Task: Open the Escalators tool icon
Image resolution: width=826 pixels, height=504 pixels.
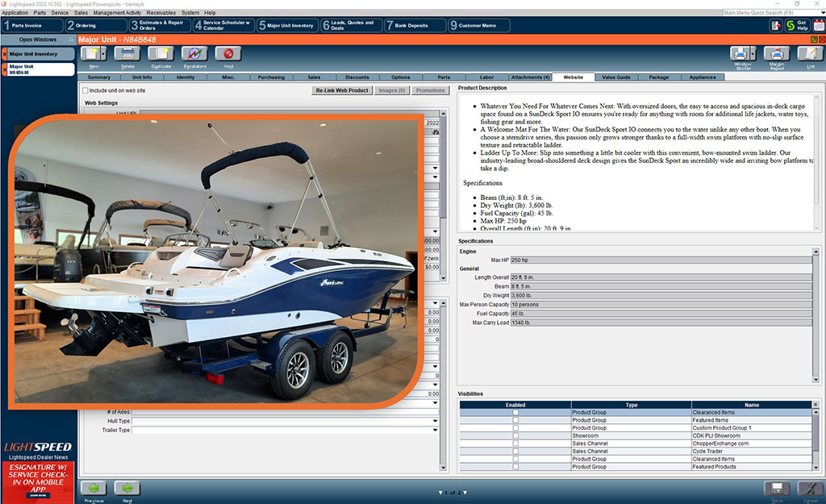Action: point(194,54)
